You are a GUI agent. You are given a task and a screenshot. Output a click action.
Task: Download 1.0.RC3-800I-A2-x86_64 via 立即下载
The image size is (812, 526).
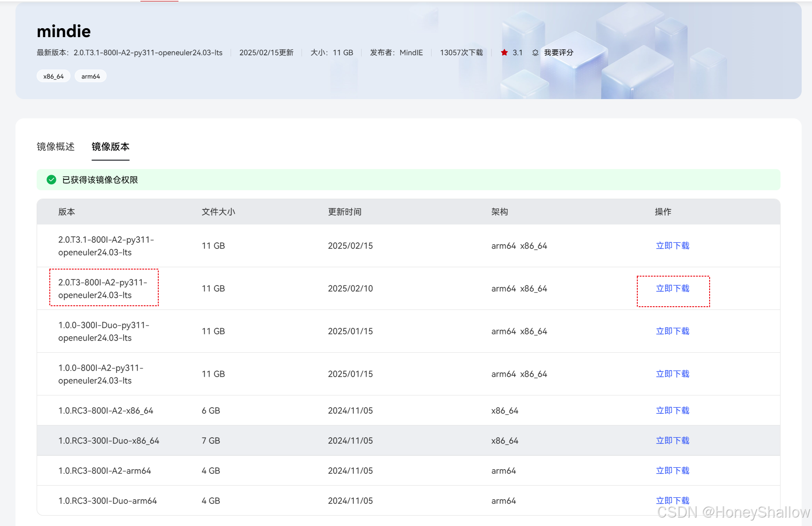673,410
